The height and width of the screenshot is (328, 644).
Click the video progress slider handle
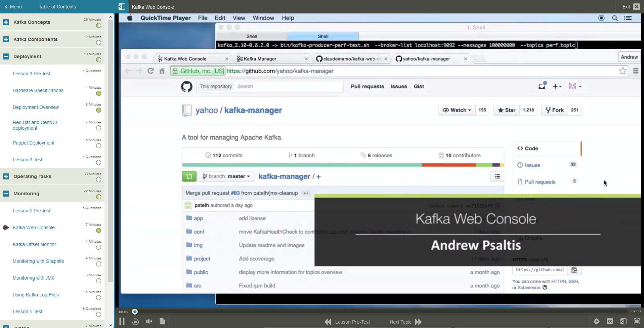tap(135, 312)
